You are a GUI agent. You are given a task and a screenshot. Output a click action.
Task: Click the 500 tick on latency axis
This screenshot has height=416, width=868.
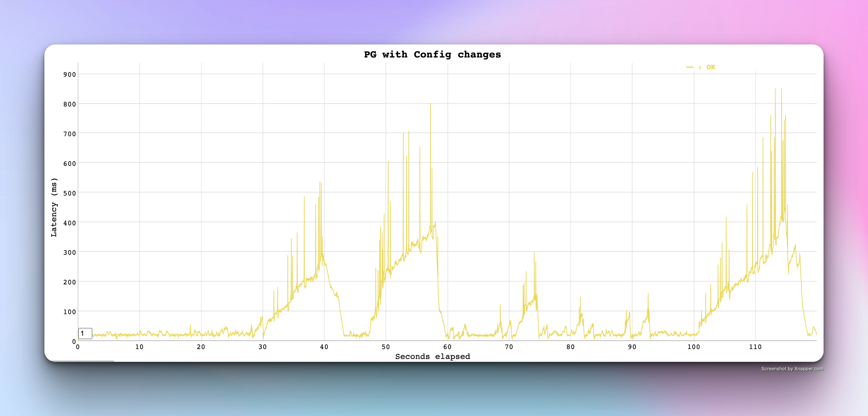point(69,193)
